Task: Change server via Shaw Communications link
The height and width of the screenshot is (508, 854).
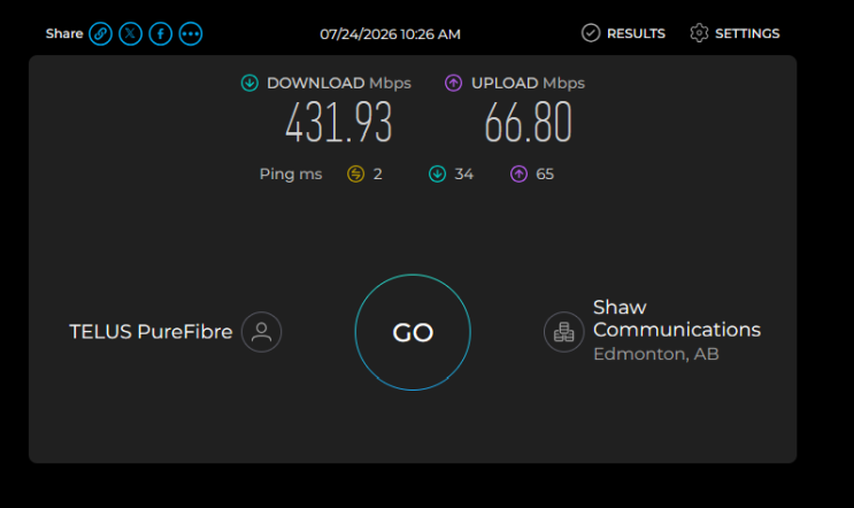Action: tap(676, 319)
